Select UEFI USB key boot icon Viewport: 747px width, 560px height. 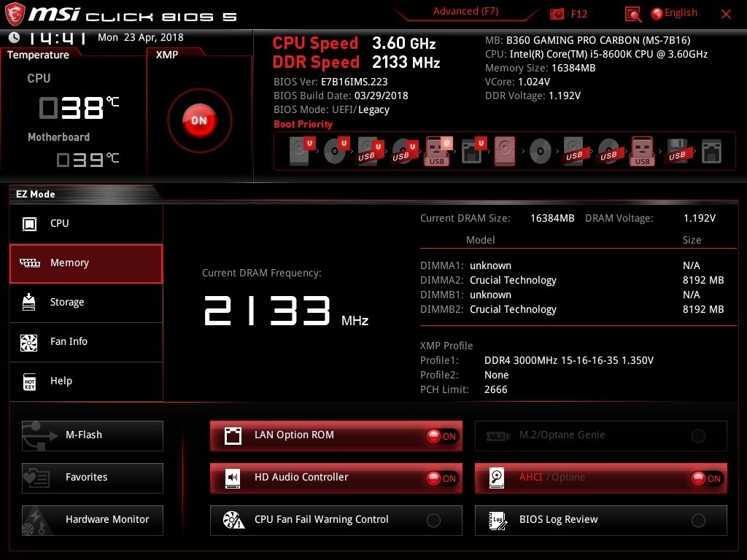438,151
